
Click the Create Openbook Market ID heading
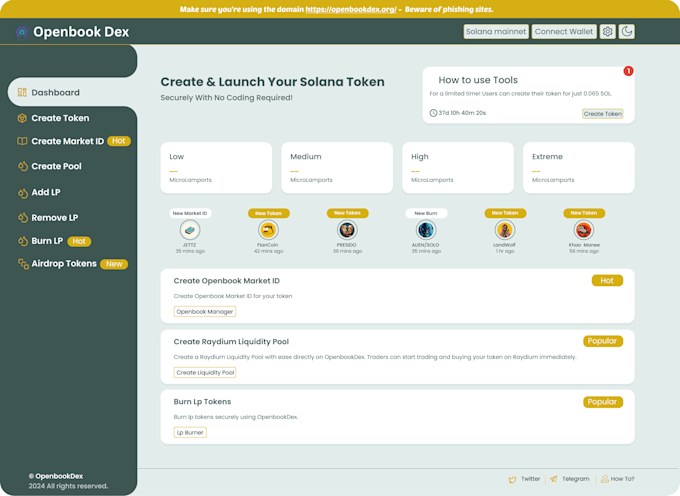coord(226,281)
